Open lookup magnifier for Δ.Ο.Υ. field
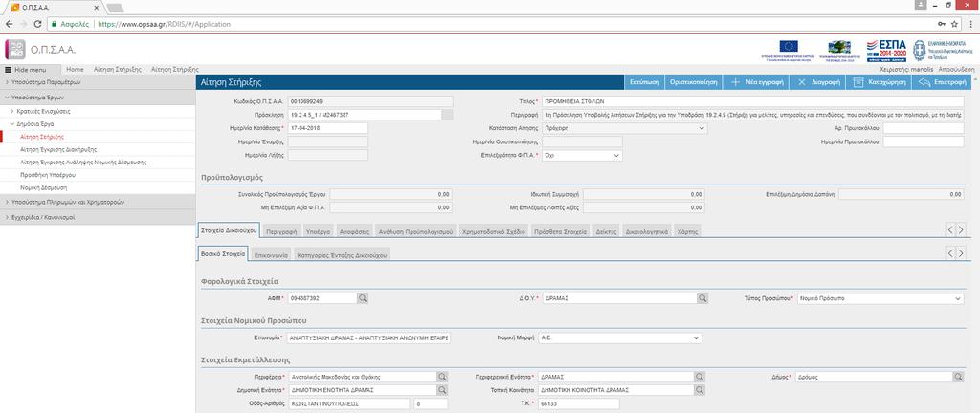The width and height of the screenshot is (980, 413). tap(703, 299)
